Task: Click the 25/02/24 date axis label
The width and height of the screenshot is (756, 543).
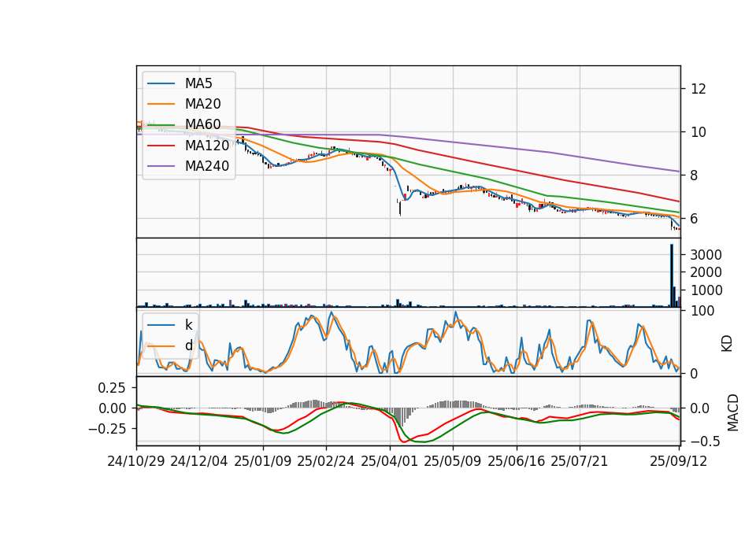Action: (x=326, y=461)
